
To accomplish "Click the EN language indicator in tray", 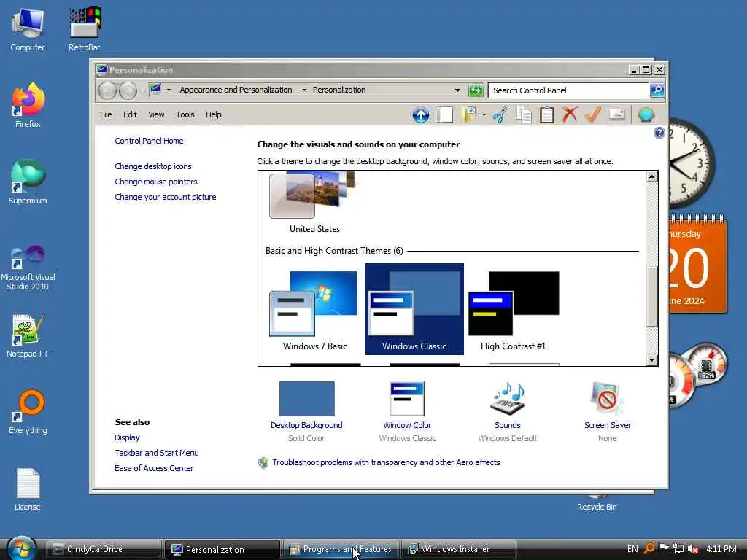I will 632,549.
